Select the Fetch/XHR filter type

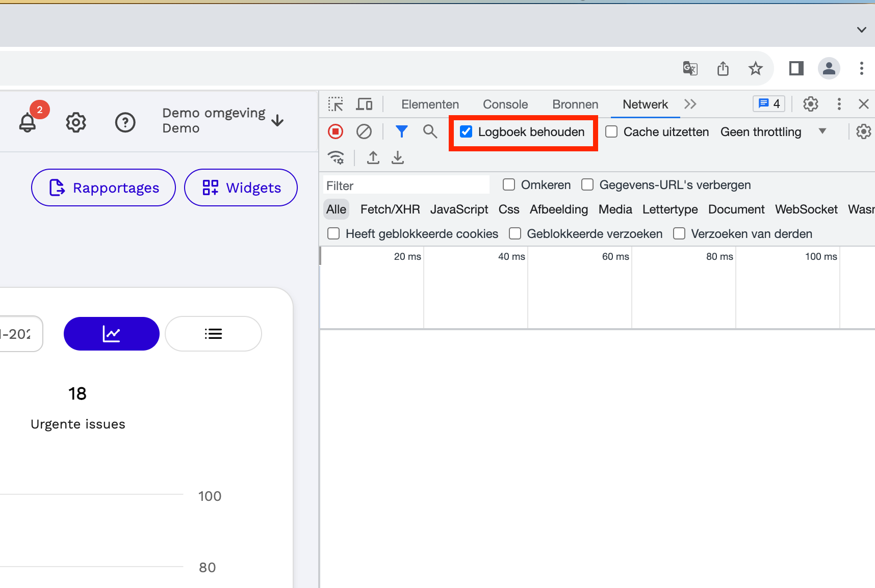click(390, 209)
